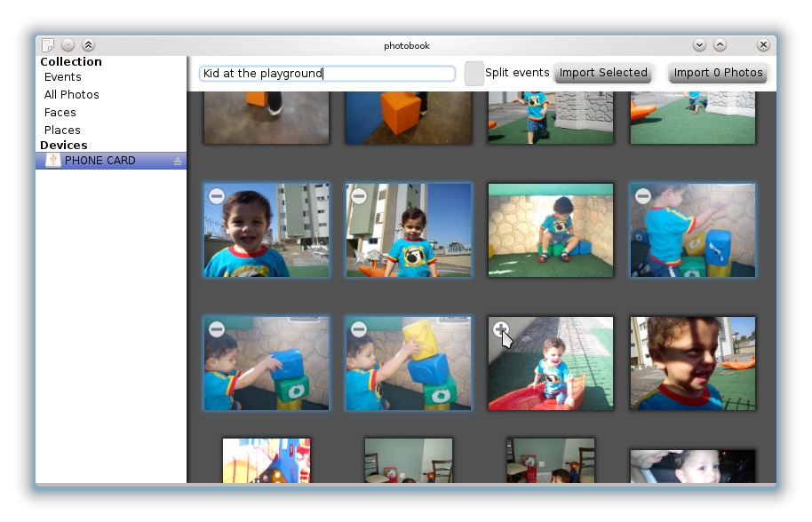This screenshot has width=812, height=522.
Task: Remove selection from boy reaching toward wall photo
Action: pos(642,196)
